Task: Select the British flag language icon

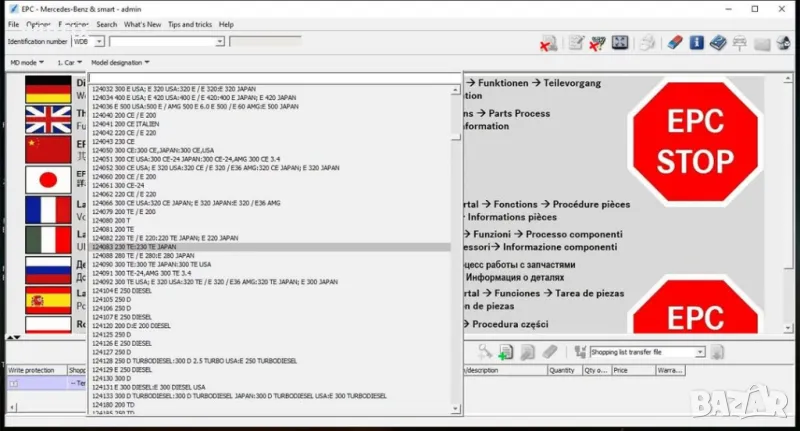Action: pyautogui.click(x=47, y=120)
